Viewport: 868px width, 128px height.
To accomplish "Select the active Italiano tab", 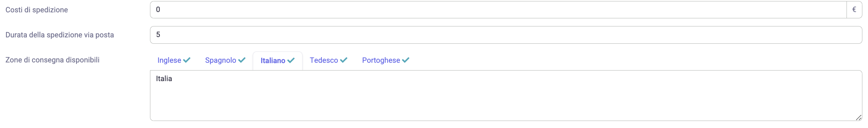I will click(x=277, y=61).
